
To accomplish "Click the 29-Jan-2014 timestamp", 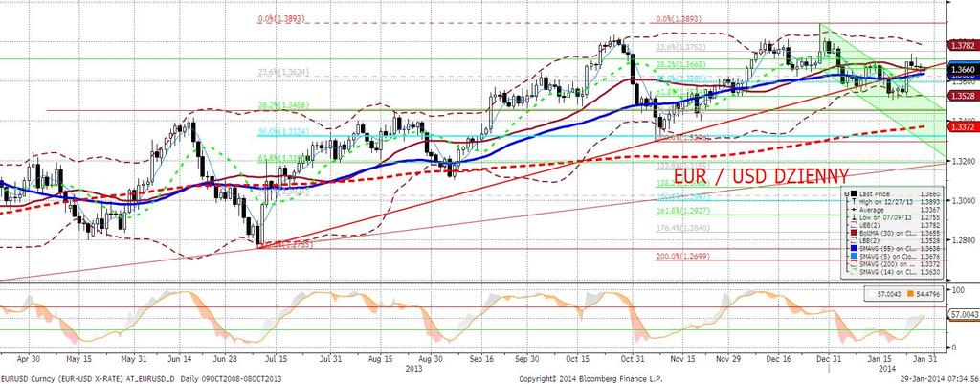I will [x=940, y=379].
